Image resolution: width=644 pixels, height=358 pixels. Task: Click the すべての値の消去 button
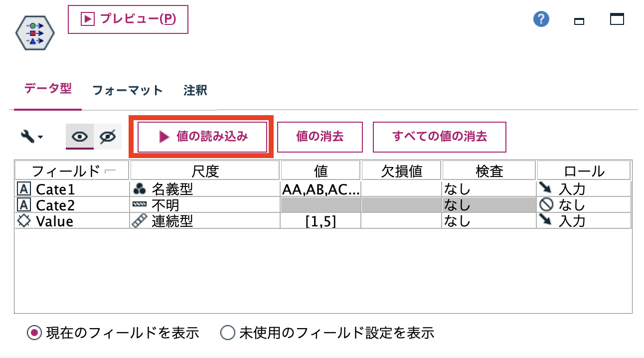[439, 137]
